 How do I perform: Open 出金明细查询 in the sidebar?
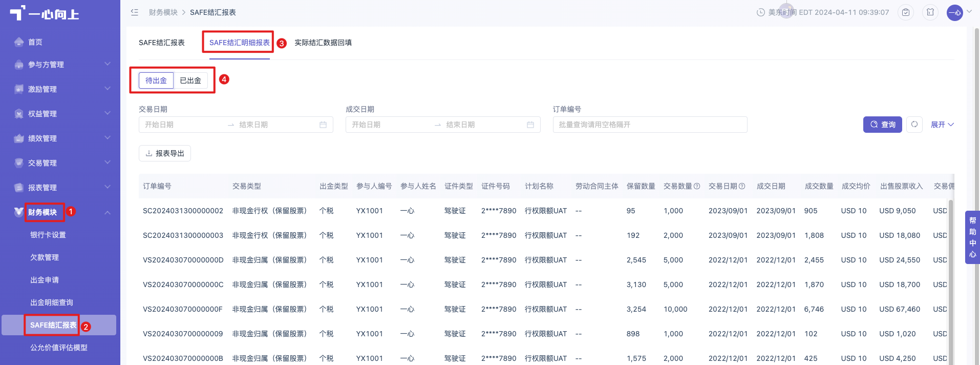pos(52,302)
